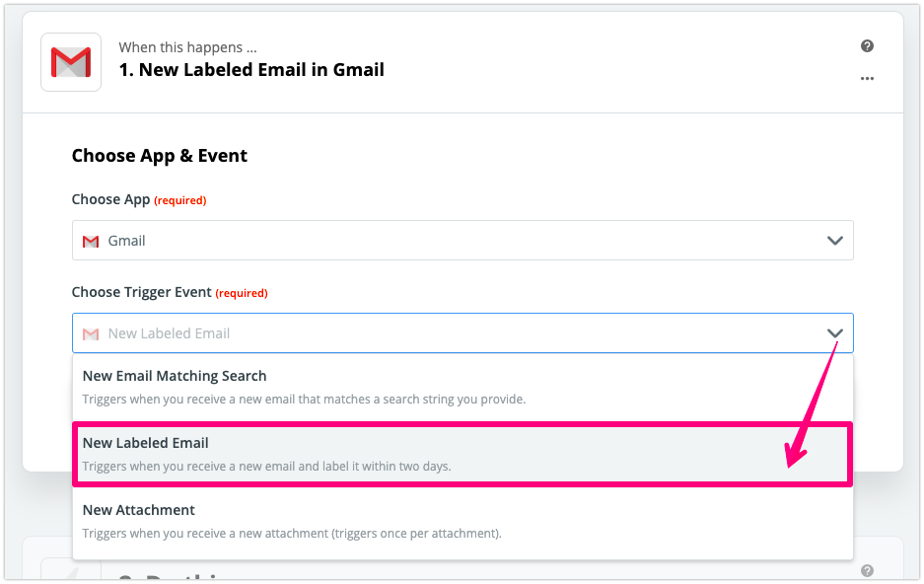This screenshot has height=584, width=924.
Task: Focus the Trigger Event search input field
Action: click(x=454, y=333)
